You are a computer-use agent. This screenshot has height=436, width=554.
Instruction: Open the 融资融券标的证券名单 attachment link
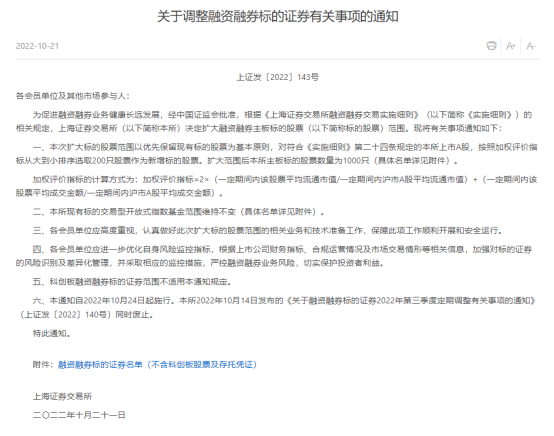[x=157, y=364]
